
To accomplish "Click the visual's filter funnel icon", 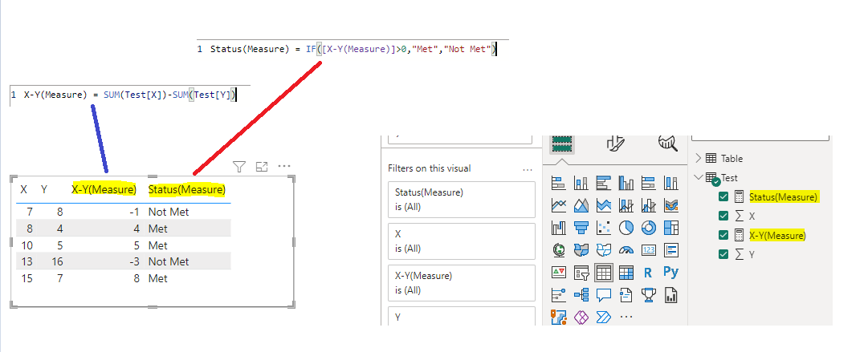I will coord(239,166).
